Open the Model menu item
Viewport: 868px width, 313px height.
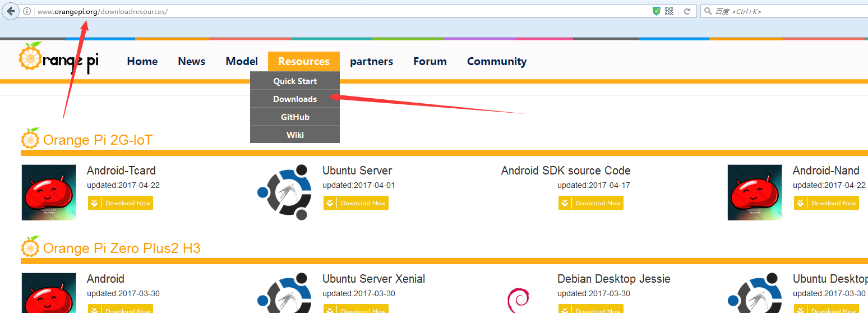242,62
